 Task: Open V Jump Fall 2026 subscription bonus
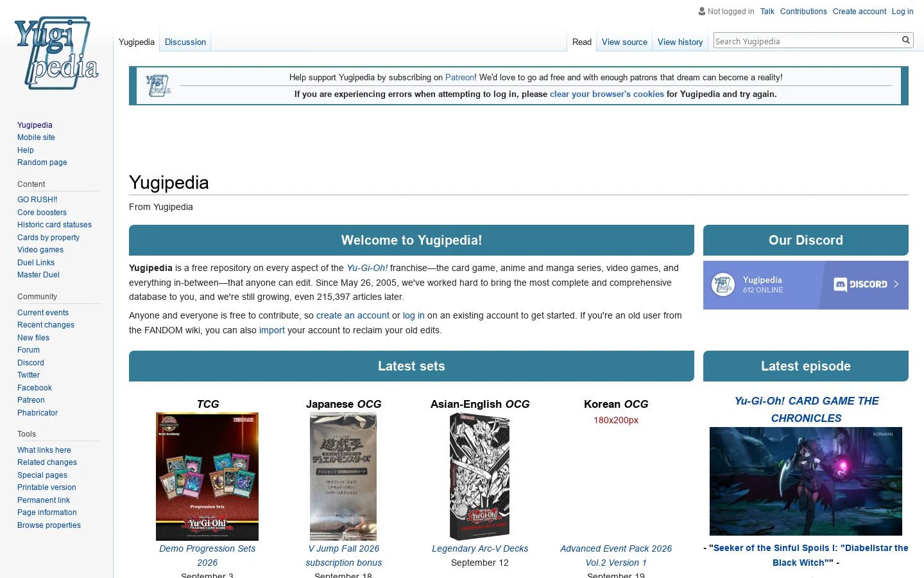343,556
